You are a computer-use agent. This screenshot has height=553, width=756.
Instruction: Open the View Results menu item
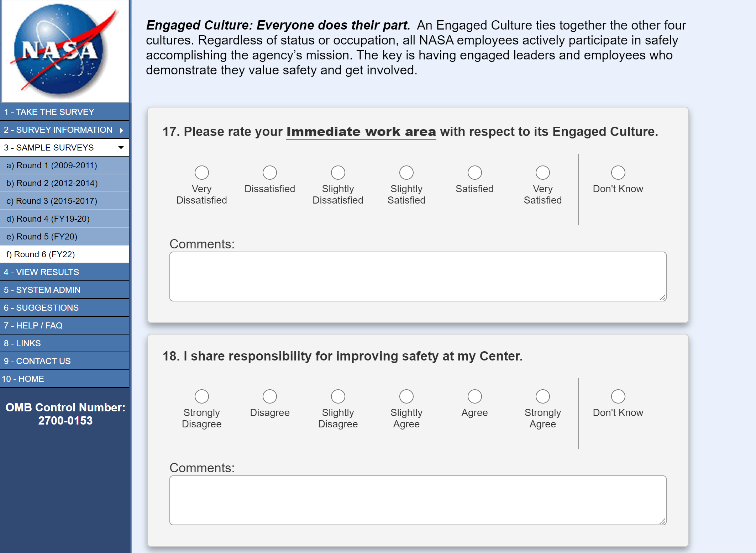tap(41, 272)
